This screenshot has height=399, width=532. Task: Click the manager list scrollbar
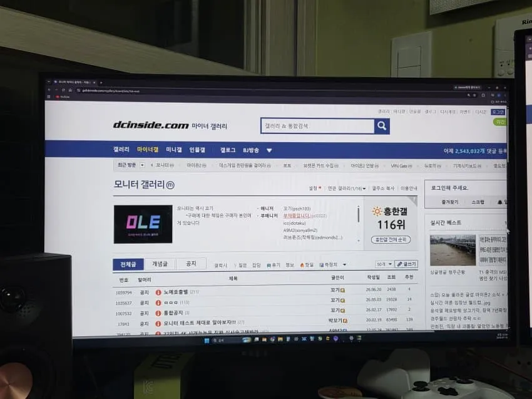click(358, 214)
